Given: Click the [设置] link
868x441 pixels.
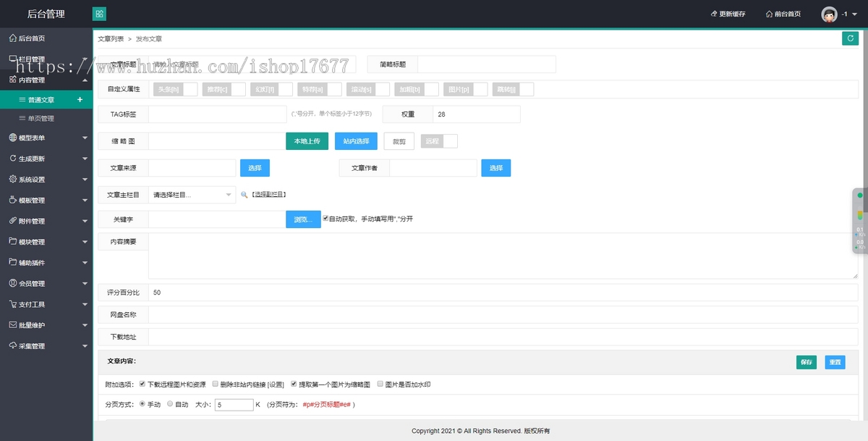Looking at the screenshot, I should [x=276, y=385].
